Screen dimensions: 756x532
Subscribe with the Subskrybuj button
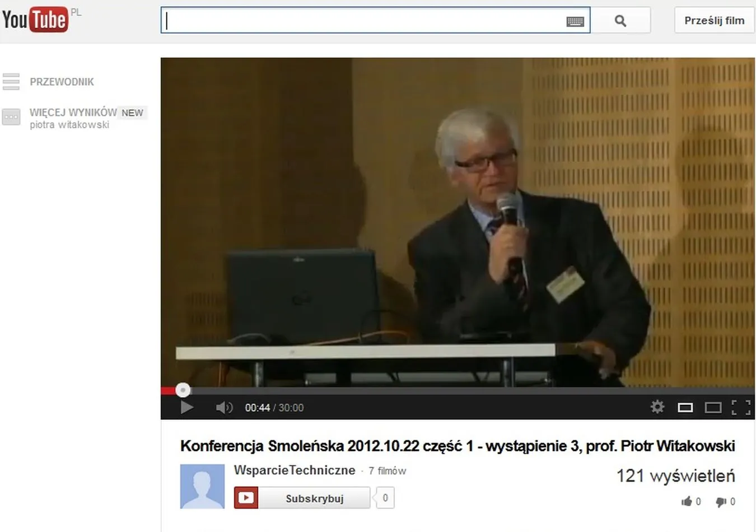tap(314, 498)
